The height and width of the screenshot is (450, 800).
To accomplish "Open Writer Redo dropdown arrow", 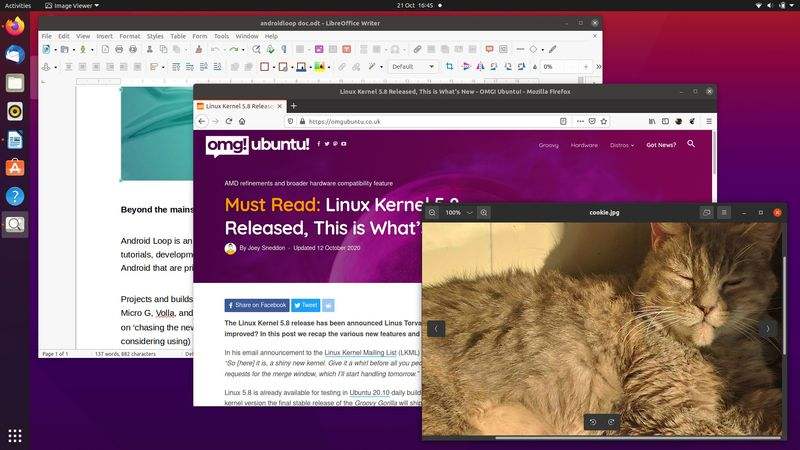I will tap(243, 50).
